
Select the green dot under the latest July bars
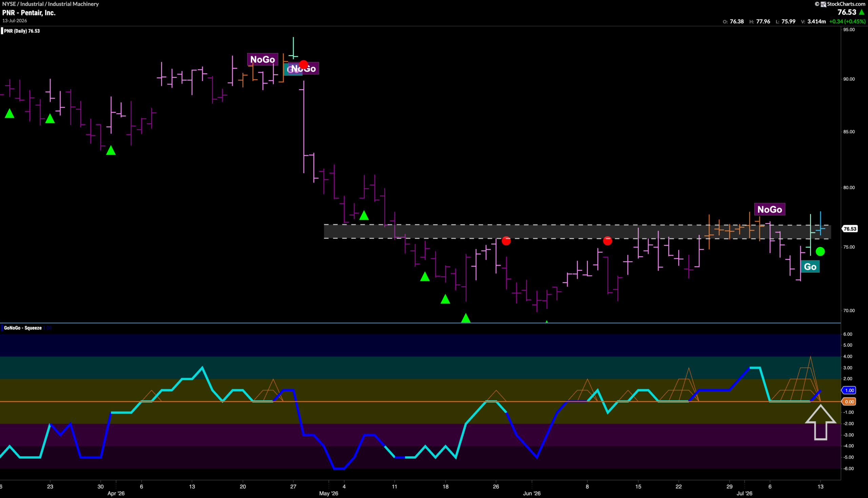(x=821, y=252)
